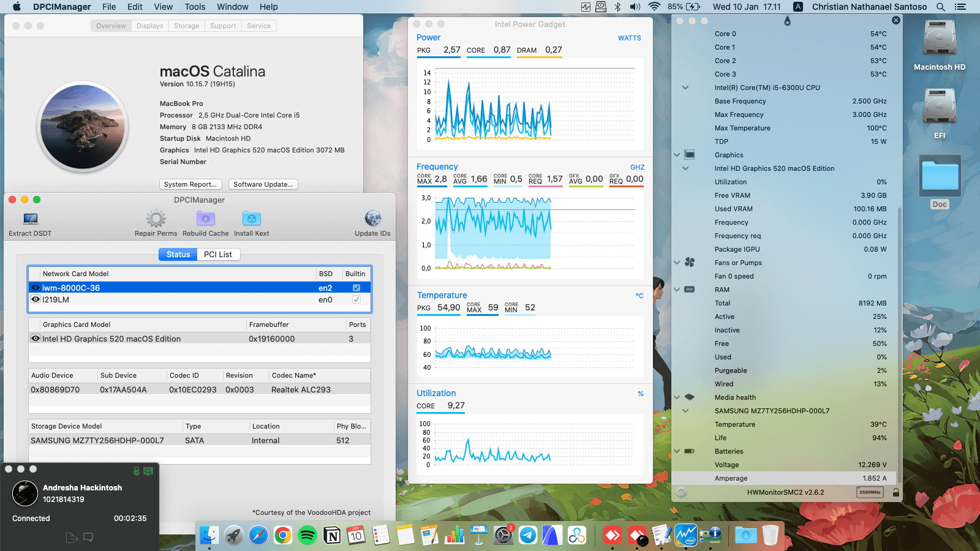Image resolution: width=980 pixels, height=551 pixels.
Task: Toggle visibility eye for Intel HD Graphics 520
Action: 35,338
